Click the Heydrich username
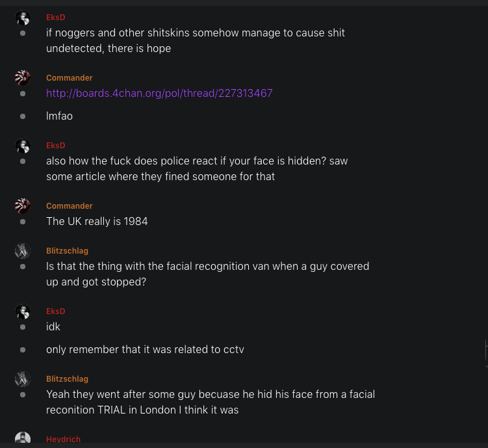Screen dimensions: 488x448 (x=63, y=440)
